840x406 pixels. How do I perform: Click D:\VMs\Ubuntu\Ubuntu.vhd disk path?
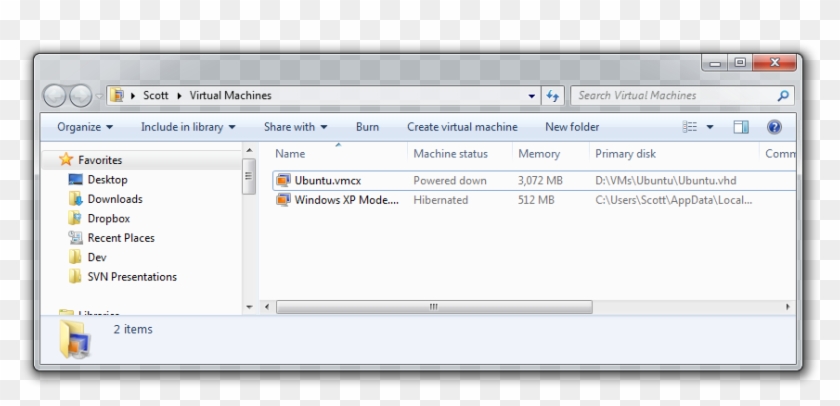pos(665,181)
